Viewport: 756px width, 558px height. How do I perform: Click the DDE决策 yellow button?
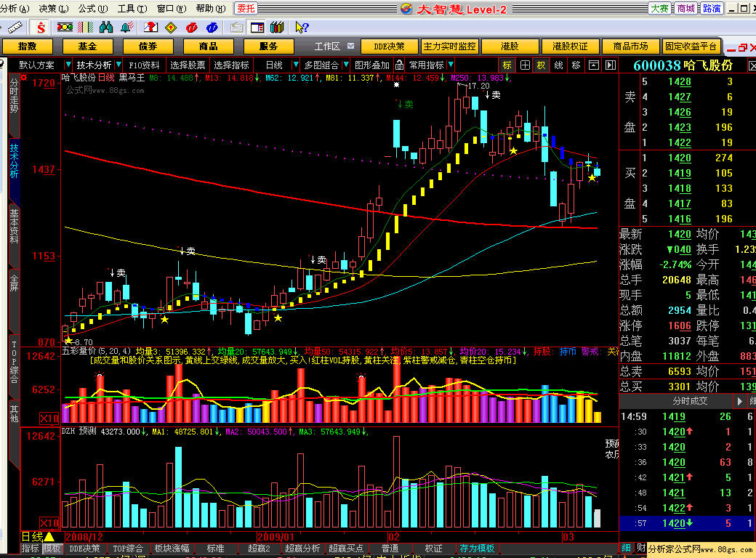click(389, 46)
